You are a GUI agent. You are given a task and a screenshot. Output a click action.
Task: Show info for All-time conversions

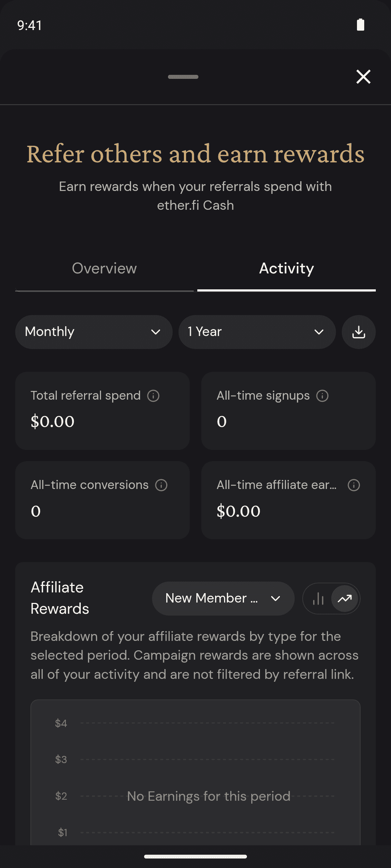coord(161,485)
